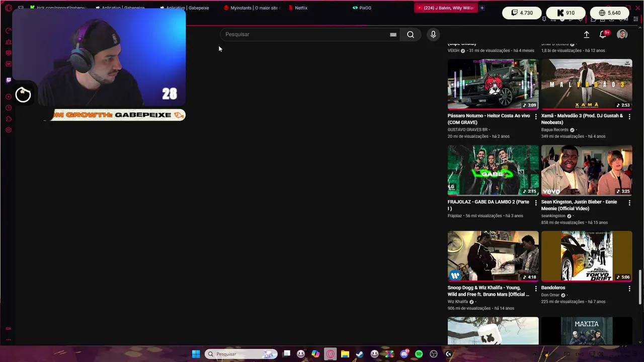Open options menu for Xamã Malvadão 3 video
The width and height of the screenshot is (644, 362).
pyautogui.click(x=629, y=117)
